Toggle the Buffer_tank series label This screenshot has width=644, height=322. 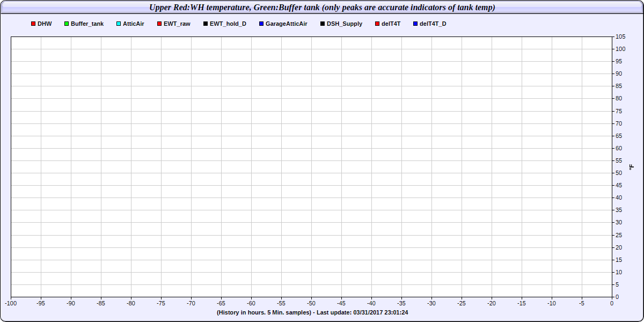click(87, 24)
